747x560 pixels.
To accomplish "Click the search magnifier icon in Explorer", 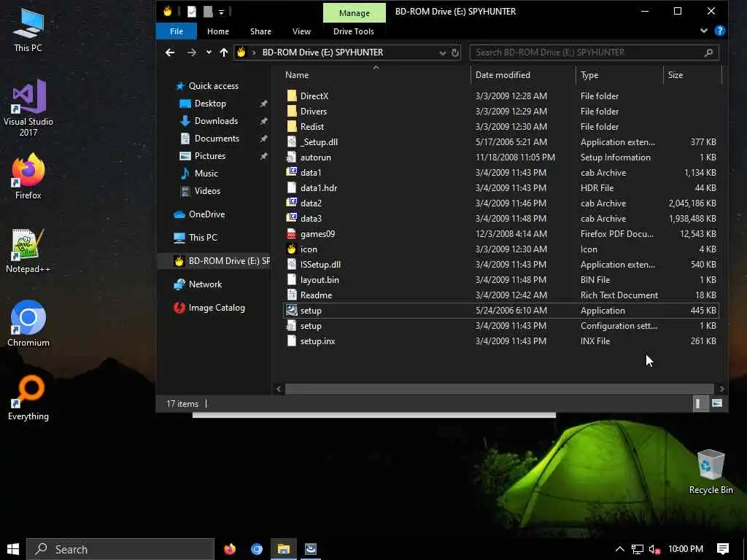I will coord(708,52).
